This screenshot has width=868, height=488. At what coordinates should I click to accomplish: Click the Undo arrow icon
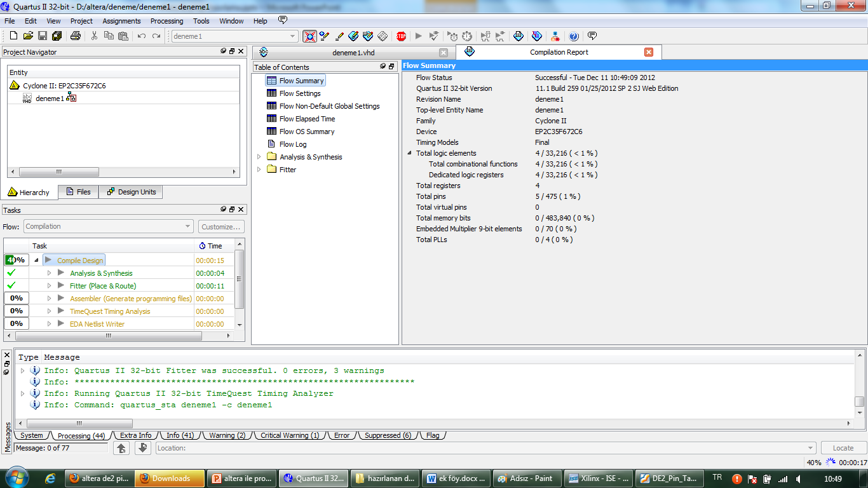pos(142,36)
